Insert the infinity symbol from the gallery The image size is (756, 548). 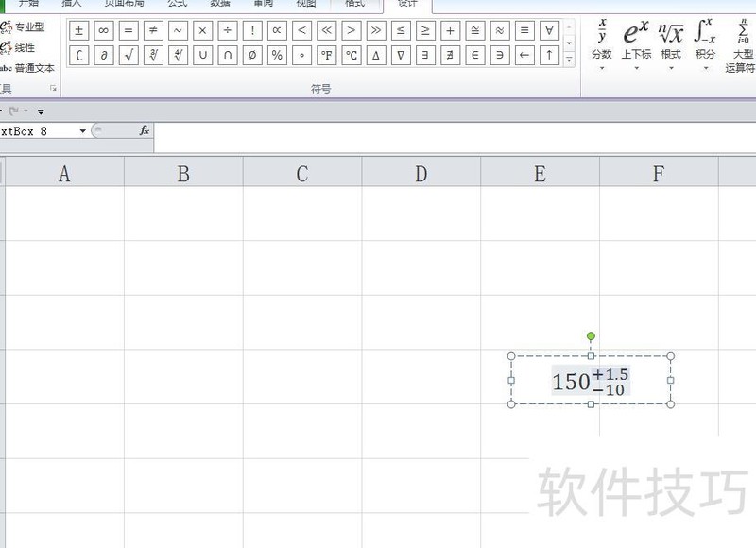tap(104, 30)
